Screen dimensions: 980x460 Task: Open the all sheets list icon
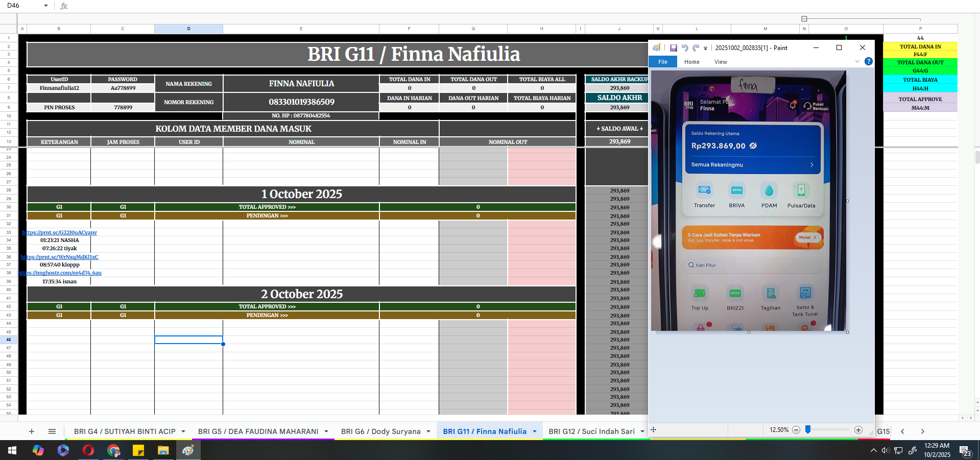click(52, 431)
